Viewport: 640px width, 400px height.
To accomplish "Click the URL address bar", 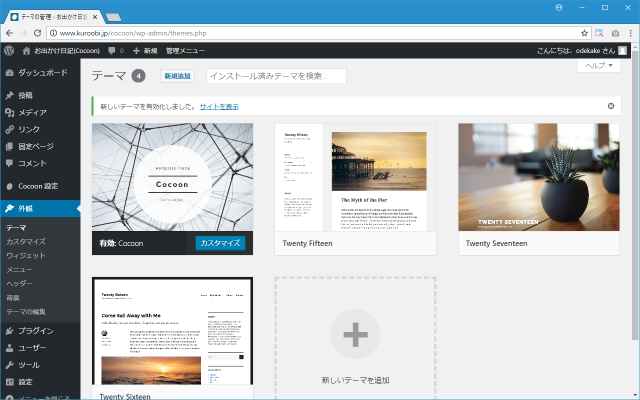I will (x=318, y=33).
